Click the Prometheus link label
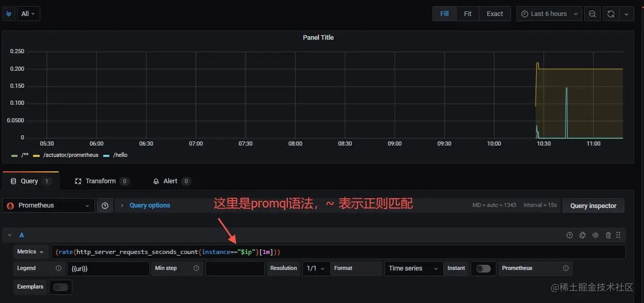 click(x=517, y=268)
